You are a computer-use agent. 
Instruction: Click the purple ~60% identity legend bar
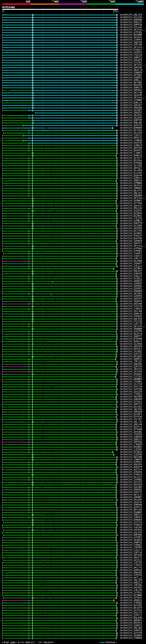click(73, 4)
